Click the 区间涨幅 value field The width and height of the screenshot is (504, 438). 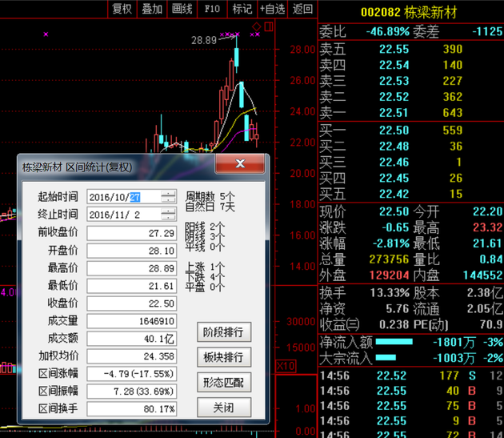(x=132, y=374)
